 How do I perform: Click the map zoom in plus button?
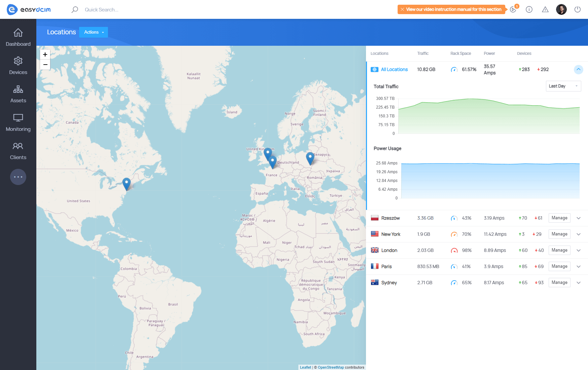pos(45,54)
